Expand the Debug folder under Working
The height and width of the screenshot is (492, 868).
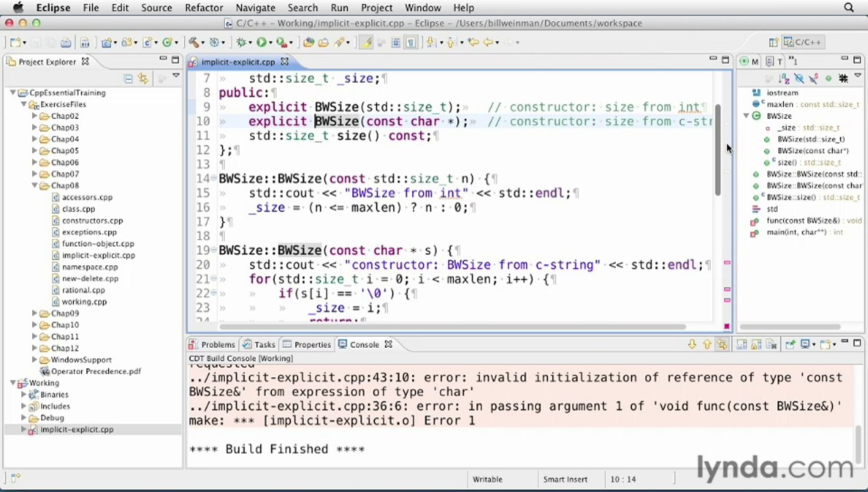pyautogui.click(x=24, y=418)
